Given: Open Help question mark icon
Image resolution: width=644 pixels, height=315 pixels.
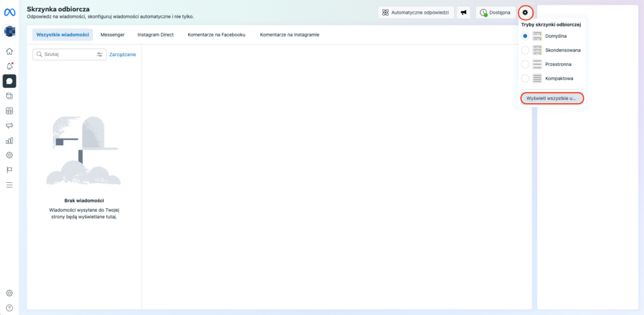Looking at the screenshot, I should pos(9,307).
